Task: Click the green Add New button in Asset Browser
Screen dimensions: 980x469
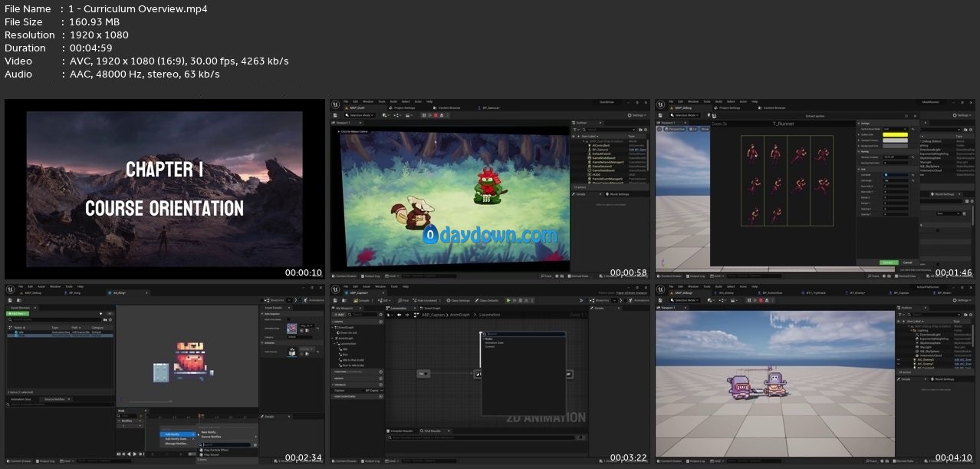Action: pyautogui.click(x=18, y=314)
